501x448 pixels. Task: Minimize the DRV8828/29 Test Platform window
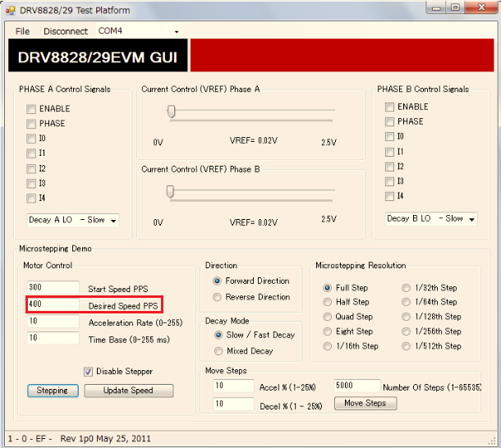tap(436, 7)
